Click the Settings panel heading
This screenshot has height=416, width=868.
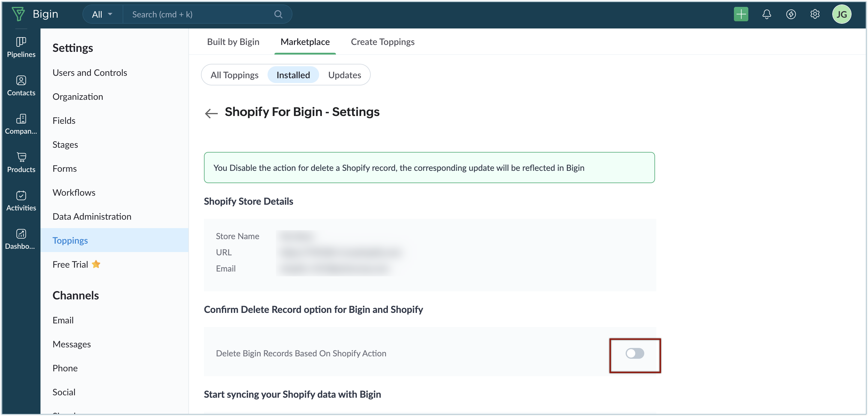[x=73, y=48]
